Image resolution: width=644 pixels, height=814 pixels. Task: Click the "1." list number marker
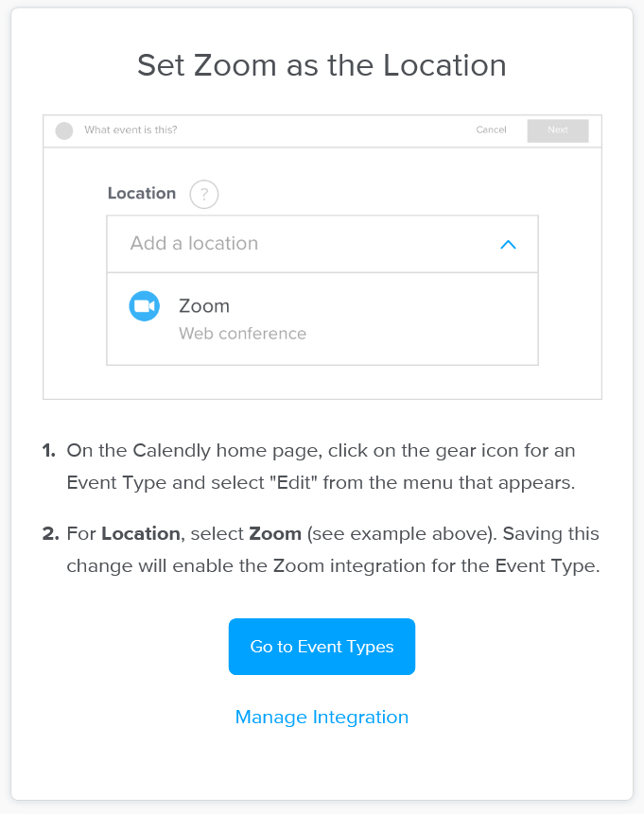49,450
